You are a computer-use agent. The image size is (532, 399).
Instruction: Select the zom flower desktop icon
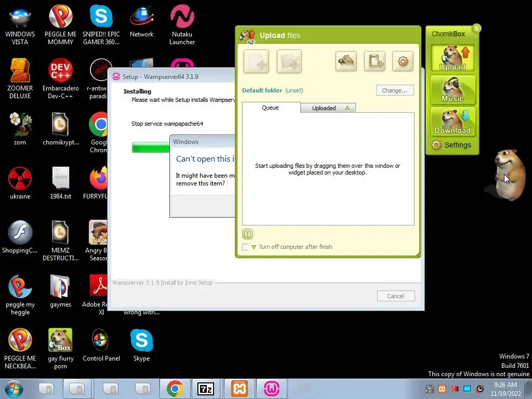tap(20, 129)
